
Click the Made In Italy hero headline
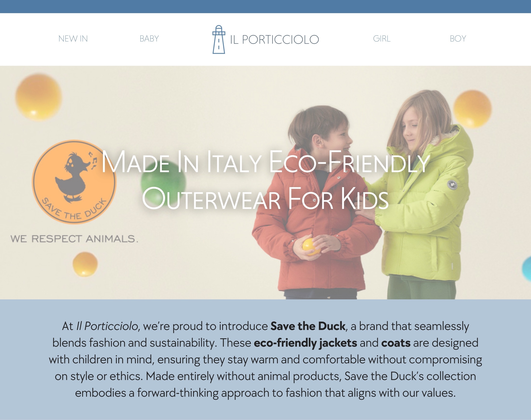point(265,180)
